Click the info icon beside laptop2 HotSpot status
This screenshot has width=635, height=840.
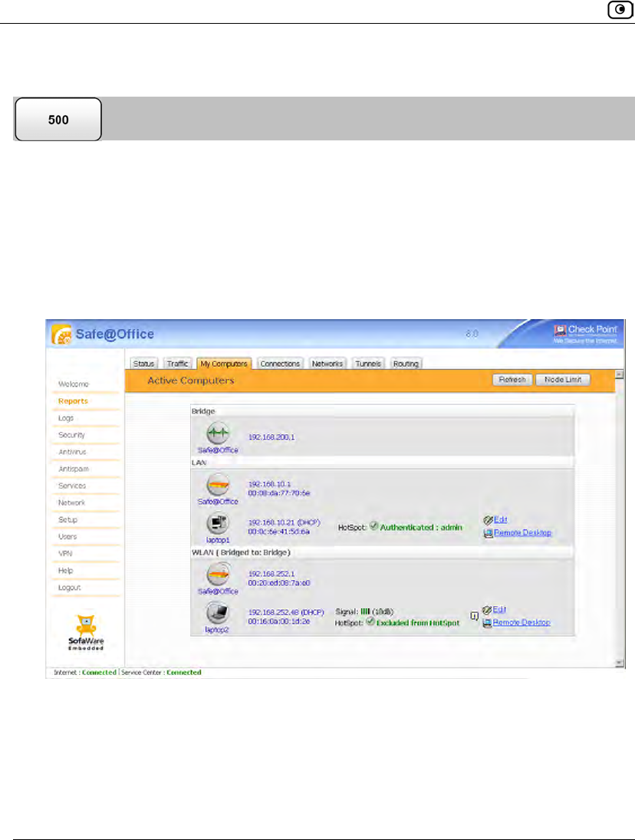coord(474,616)
